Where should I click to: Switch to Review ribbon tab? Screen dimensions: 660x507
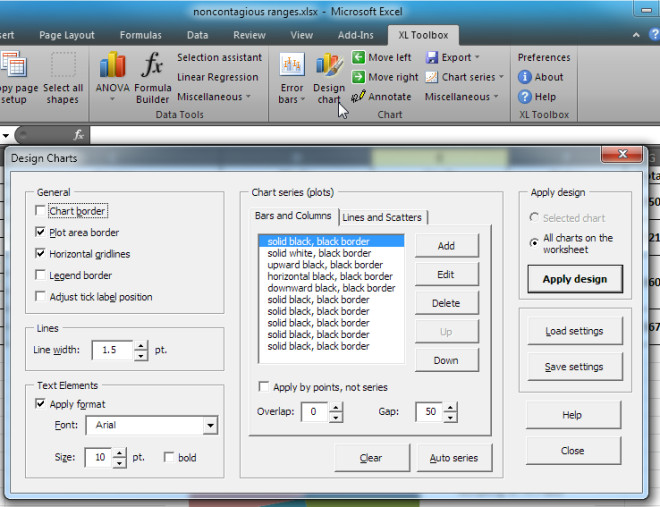point(249,35)
